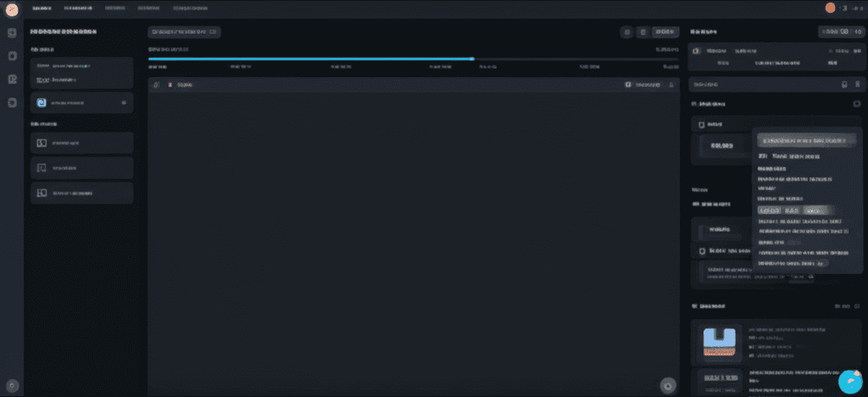Choose the highlighted first entry in popup menu

(x=807, y=140)
